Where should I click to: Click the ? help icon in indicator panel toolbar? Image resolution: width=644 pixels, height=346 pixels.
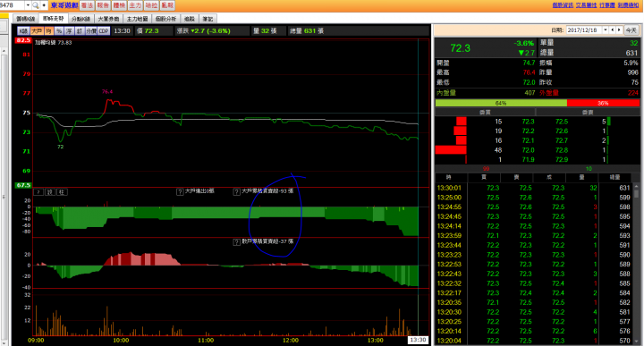38,192
